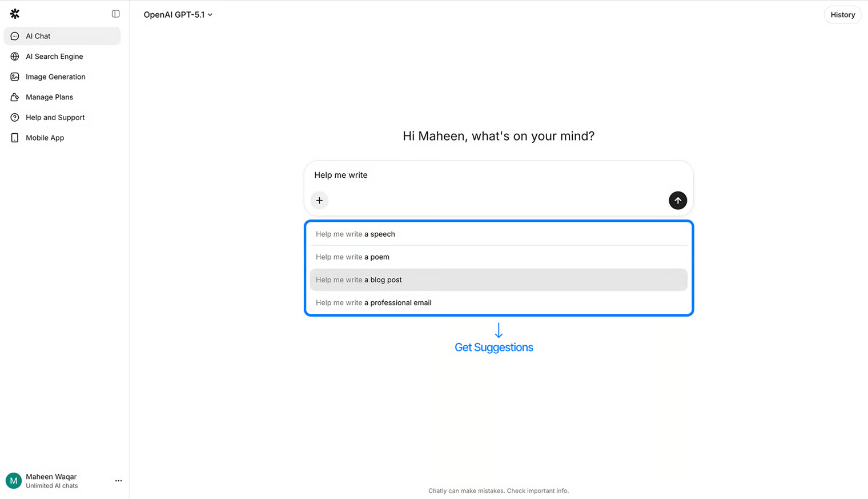This screenshot has height=499, width=868.
Task: Click the Chatly logo icon
Action: (15, 14)
